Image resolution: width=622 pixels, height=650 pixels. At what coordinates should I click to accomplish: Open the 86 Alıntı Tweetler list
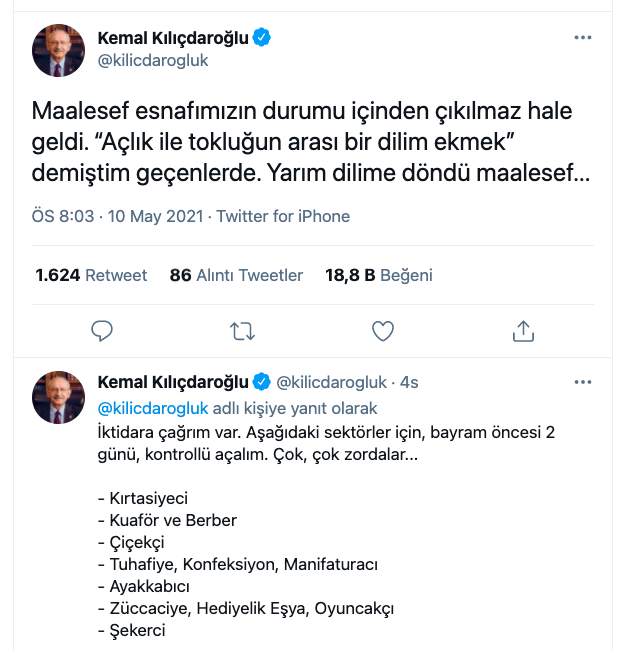coord(236,275)
